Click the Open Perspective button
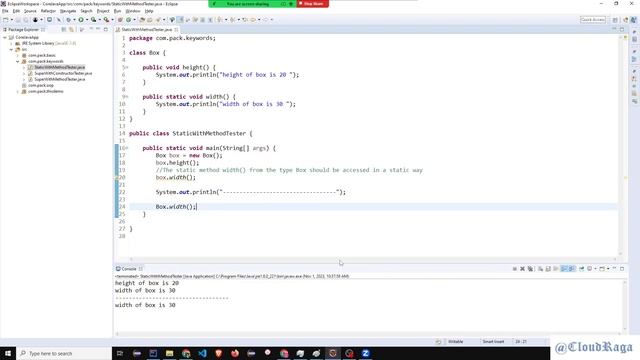Screen dimensions: 640x360 (x=615, y=20)
